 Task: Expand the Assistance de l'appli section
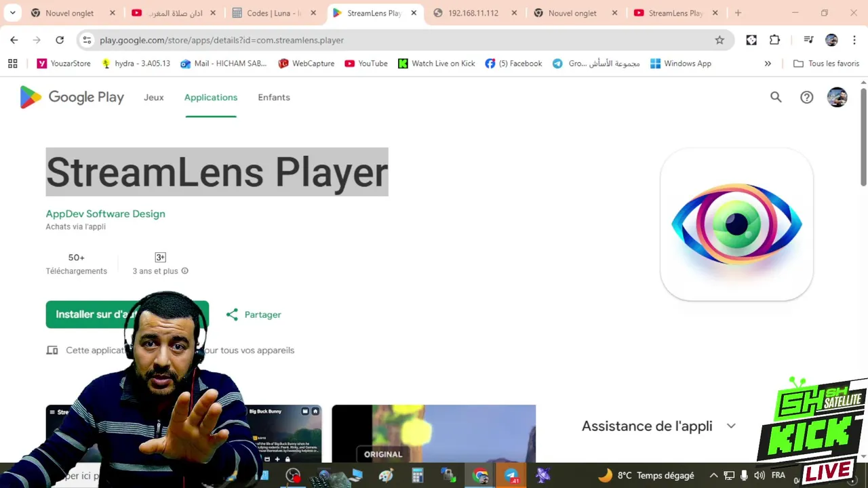[x=658, y=426]
